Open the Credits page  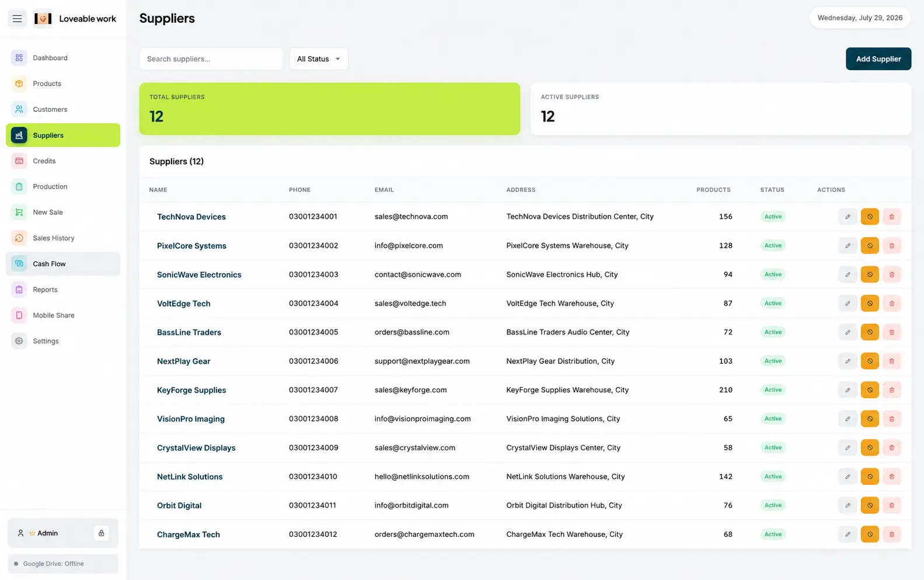63,161
